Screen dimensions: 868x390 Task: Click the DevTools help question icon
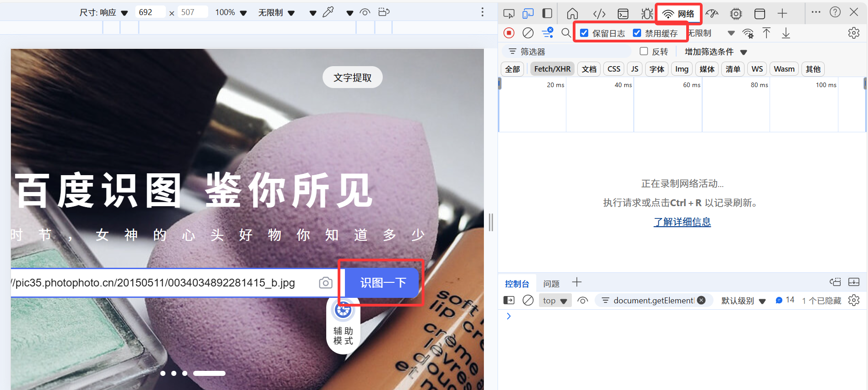point(835,12)
